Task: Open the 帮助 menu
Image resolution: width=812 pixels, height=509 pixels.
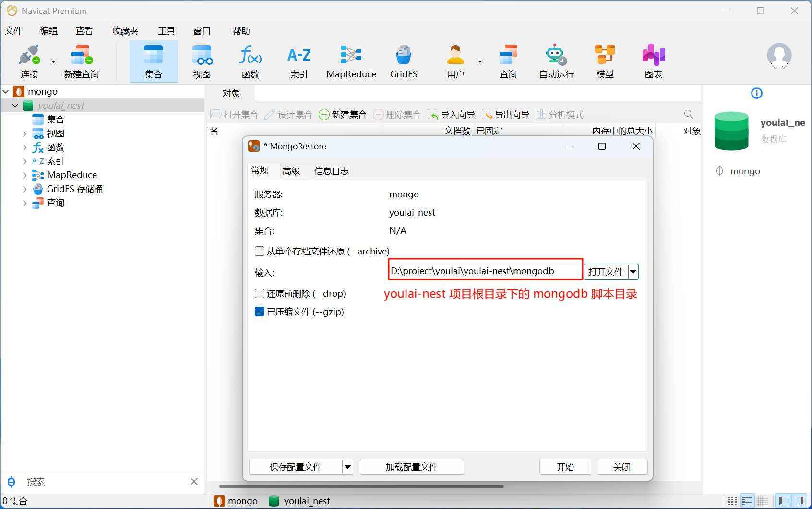Action: [241, 31]
